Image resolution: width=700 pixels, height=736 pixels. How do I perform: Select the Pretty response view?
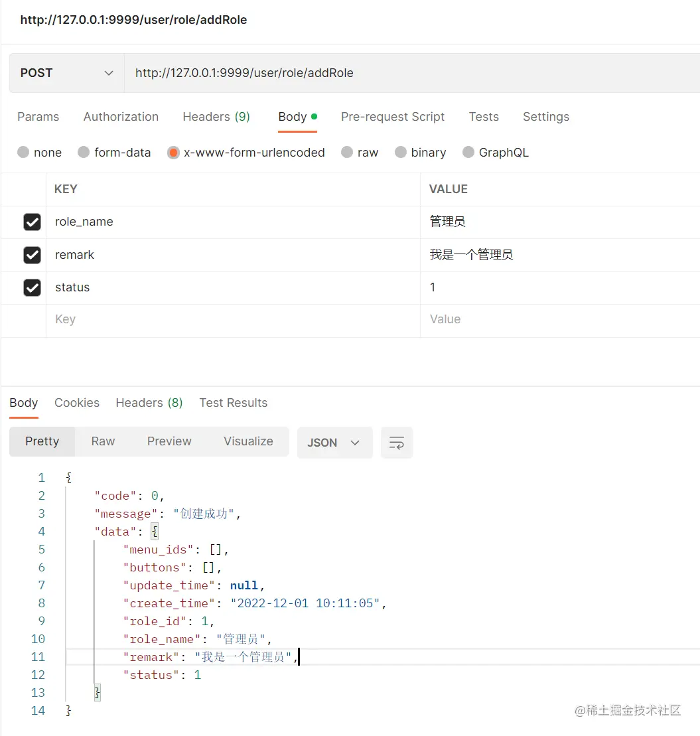click(x=42, y=442)
